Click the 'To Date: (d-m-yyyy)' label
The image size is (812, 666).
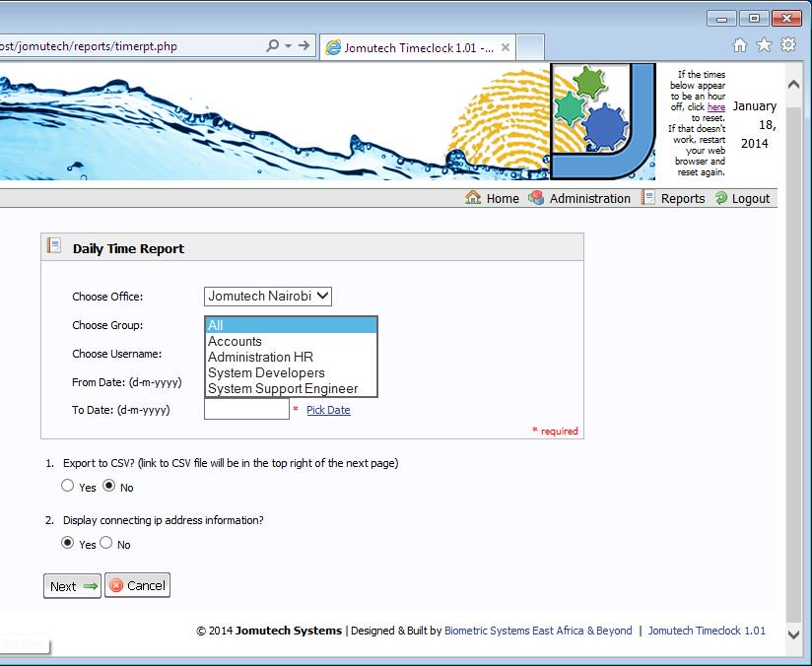click(x=120, y=410)
